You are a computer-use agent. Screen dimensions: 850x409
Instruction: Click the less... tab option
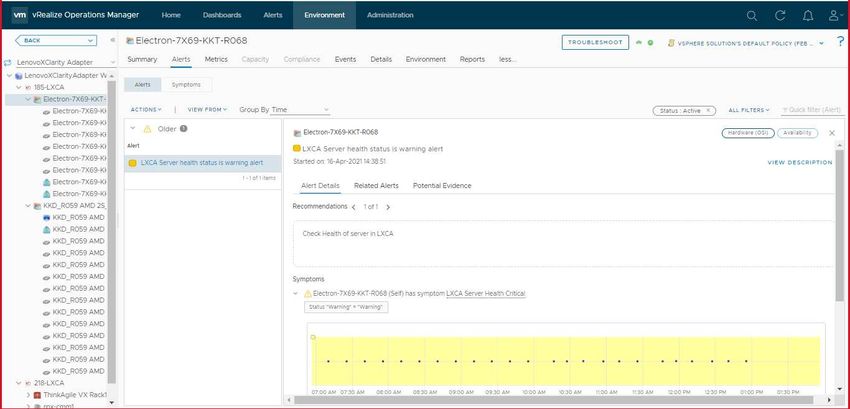coord(507,60)
